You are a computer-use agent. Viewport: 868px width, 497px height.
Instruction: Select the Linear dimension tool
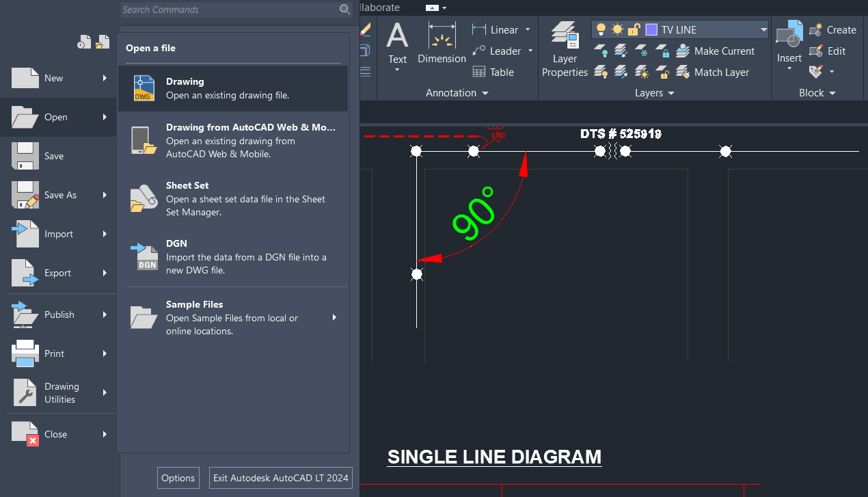coord(496,29)
